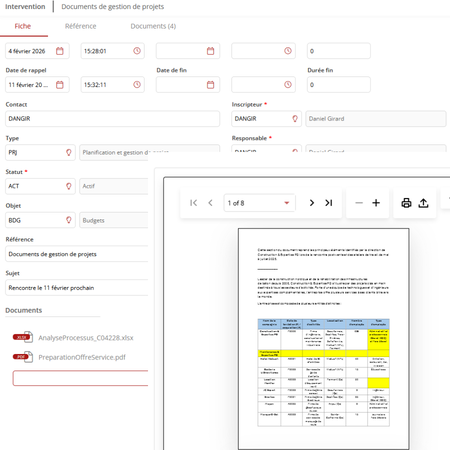Image resolution: width=450 pixels, height=450 pixels.
Task: Zoom in the PDF preview with plus
Action: click(376, 203)
